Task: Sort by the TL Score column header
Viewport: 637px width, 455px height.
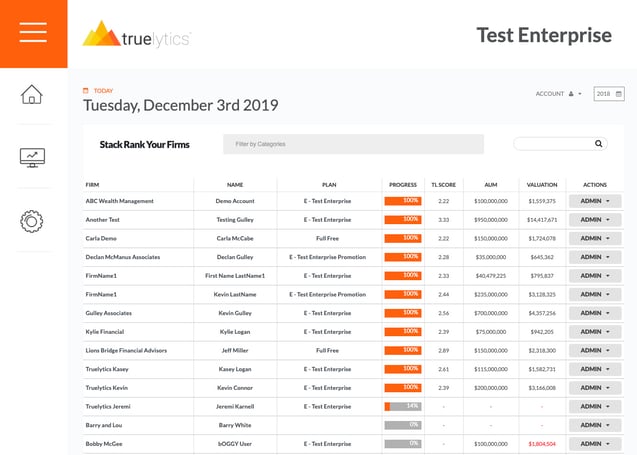Action: tap(443, 184)
